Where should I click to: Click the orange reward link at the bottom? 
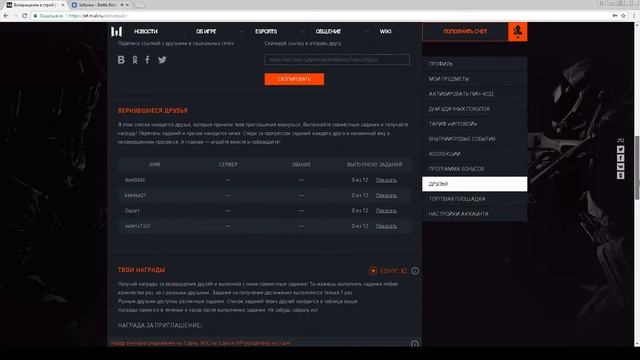(201, 343)
